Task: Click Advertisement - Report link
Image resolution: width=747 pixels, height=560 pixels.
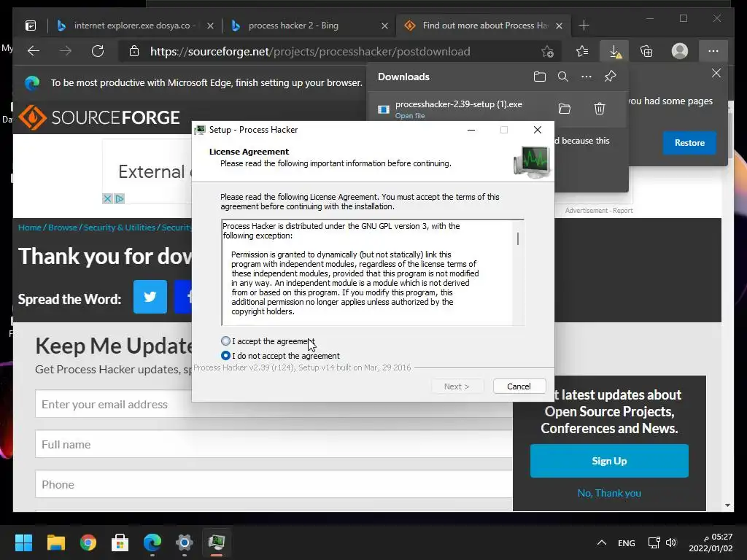Action: click(x=599, y=211)
